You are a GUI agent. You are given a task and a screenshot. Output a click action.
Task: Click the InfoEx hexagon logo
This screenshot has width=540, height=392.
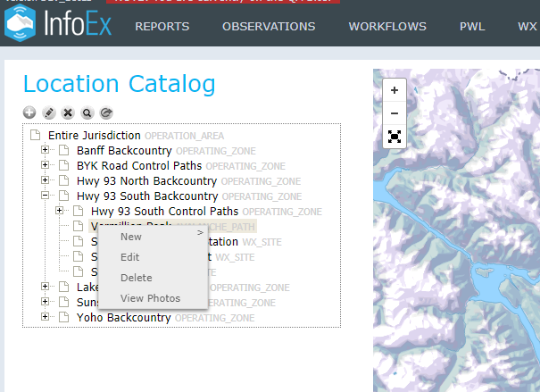[x=20, y=23]
